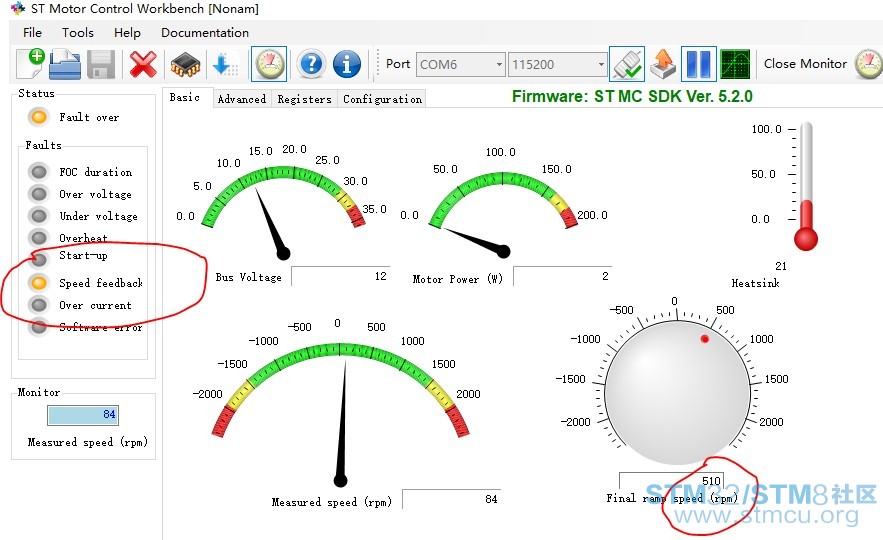Click the ST Motor Control Workbench app icon
883x540 pixels.
click(x=17, y=8)
